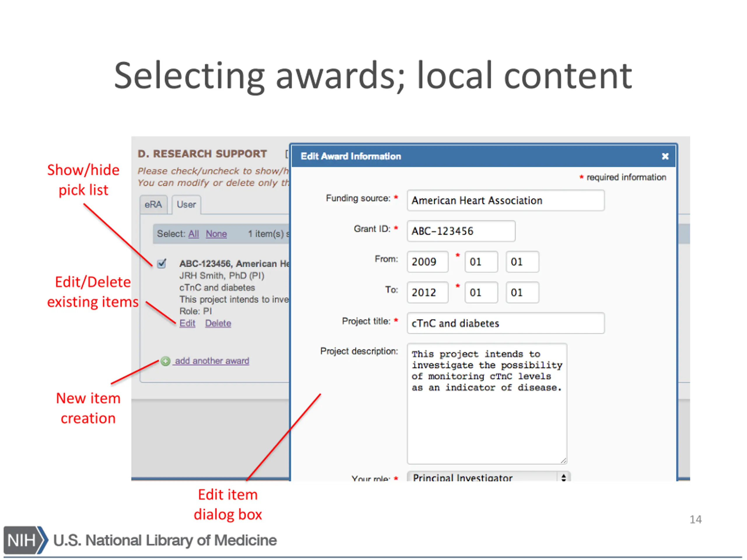
Task: Close the Edit Award Information dialog
Action: click(665, 156)
